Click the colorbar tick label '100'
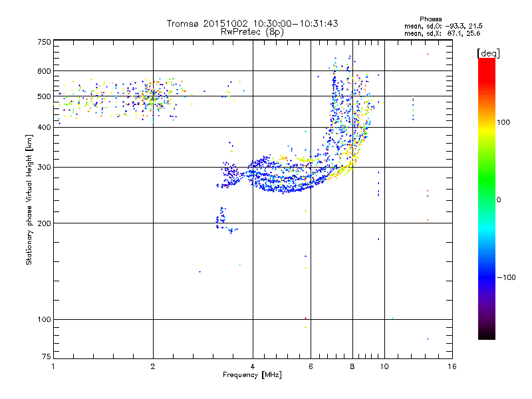The width and height of the screenshot is (532, 399). click(x=503, y=122)
